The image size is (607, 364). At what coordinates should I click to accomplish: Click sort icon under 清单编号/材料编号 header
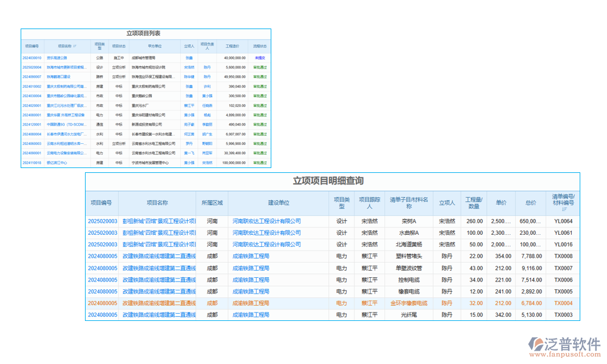(x=563, y=209)
